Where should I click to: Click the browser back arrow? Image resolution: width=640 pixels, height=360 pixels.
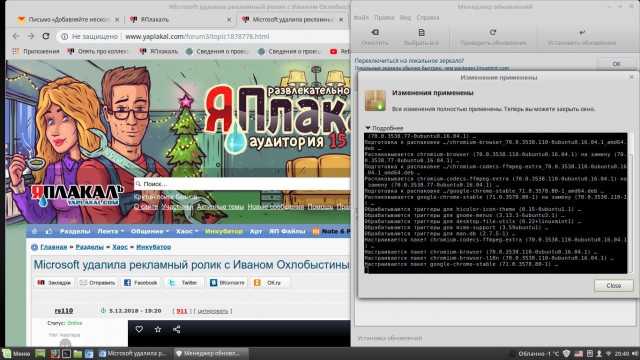[16, 36]
